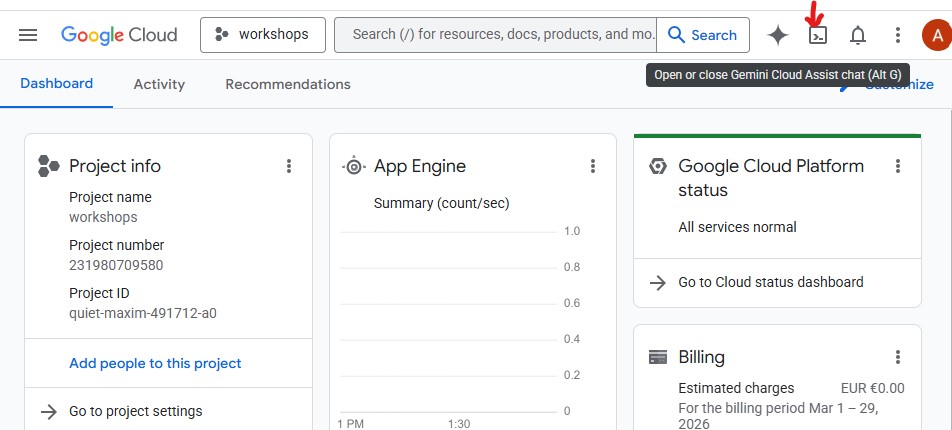Open the account avatar 'A'
This screenshot has width=952, height=430.
pos(937,35)
